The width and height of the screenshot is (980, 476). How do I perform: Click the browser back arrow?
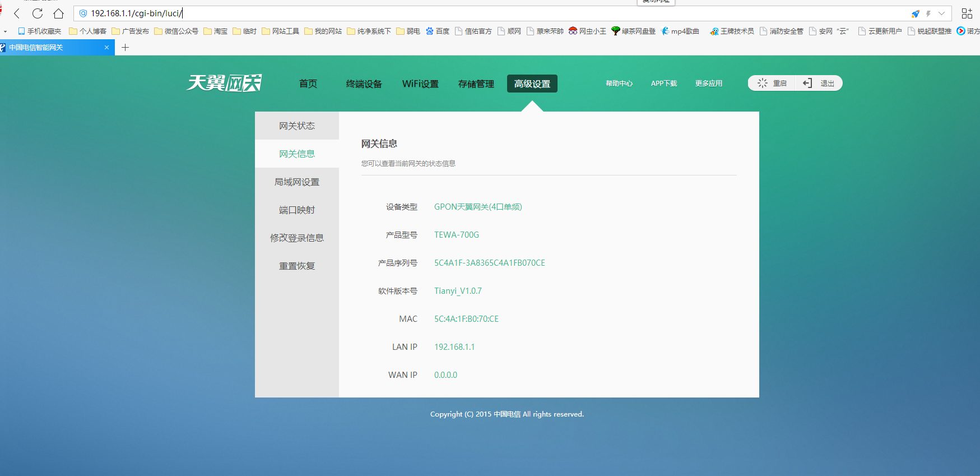[x=17, y=13]
